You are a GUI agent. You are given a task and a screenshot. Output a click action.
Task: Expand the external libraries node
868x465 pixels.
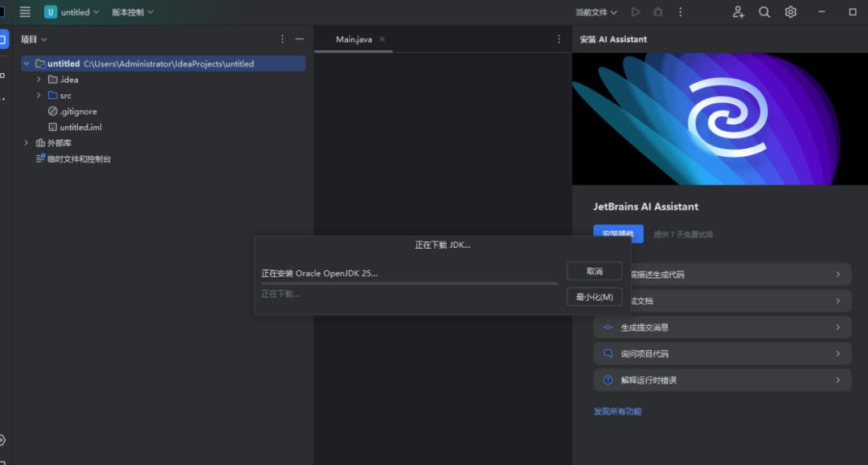tap(27, 143)
